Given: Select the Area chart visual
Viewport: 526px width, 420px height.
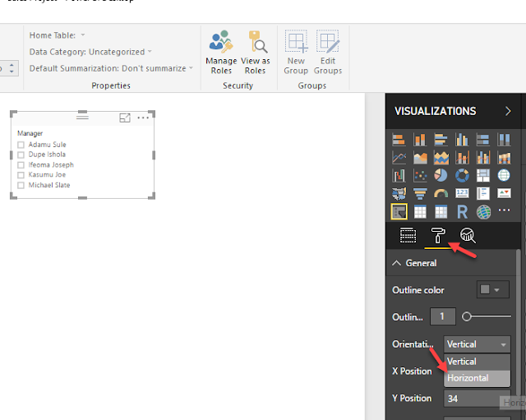Looking at the screenshot, I should [x=420, y=157].
